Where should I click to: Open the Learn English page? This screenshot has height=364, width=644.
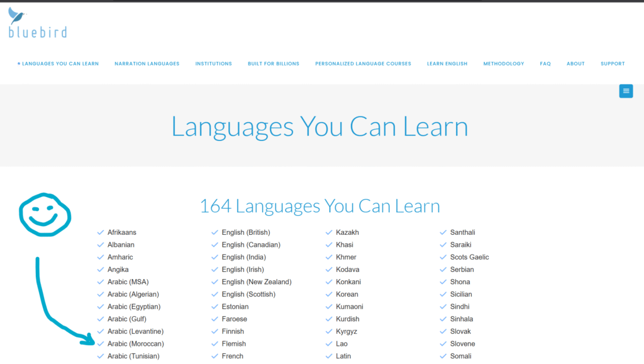(447, 63)
